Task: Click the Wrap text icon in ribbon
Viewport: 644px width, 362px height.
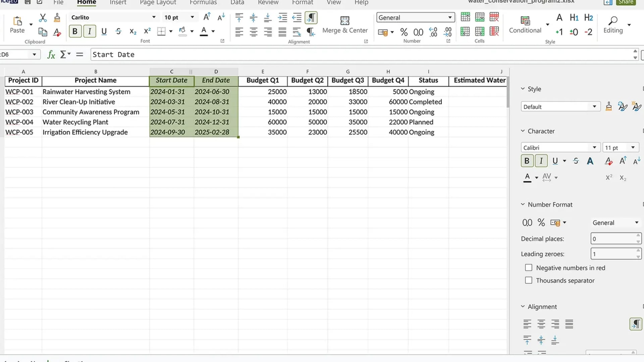Action: tap(297, 32)
